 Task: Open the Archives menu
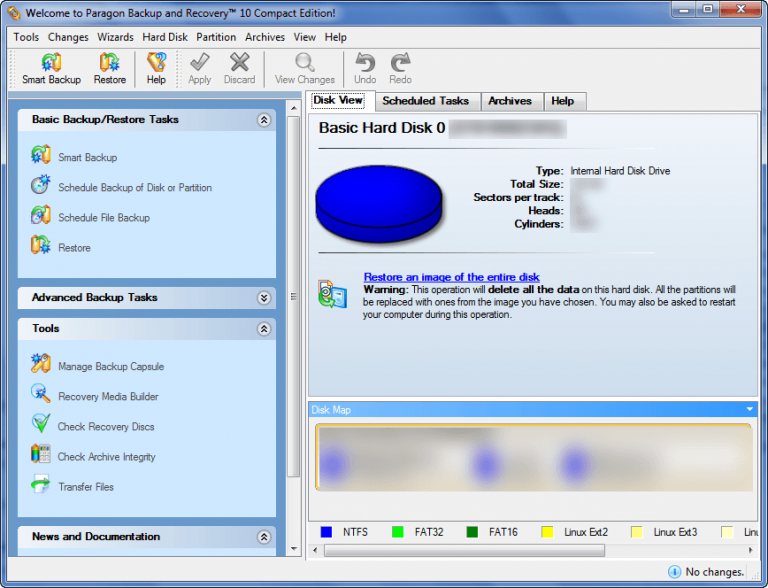click(x=265, y=37)
